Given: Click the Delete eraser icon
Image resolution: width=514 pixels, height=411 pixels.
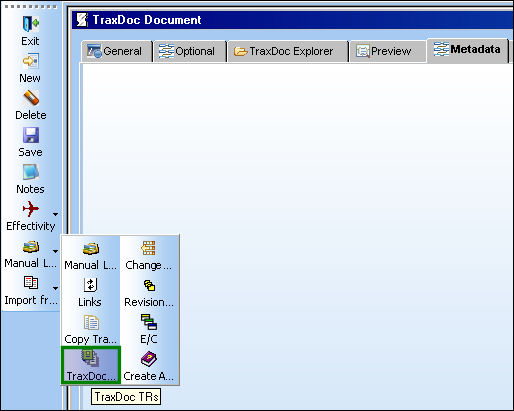Looking at the screenshot, I should [x=31, y=98].
